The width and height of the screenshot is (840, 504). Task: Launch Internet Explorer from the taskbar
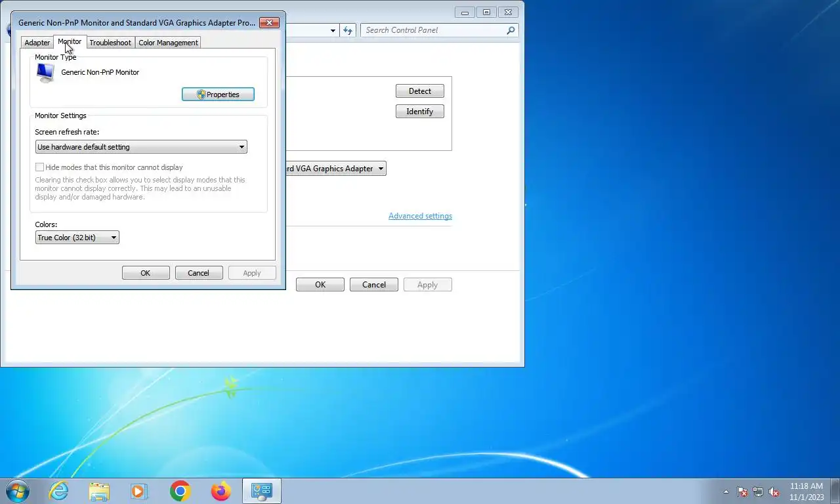(59, 491)
